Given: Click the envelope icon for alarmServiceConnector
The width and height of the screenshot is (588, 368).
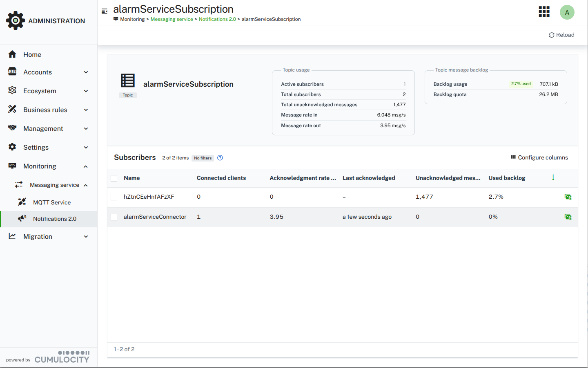Looking at the screenshot, I should (568, 217).
